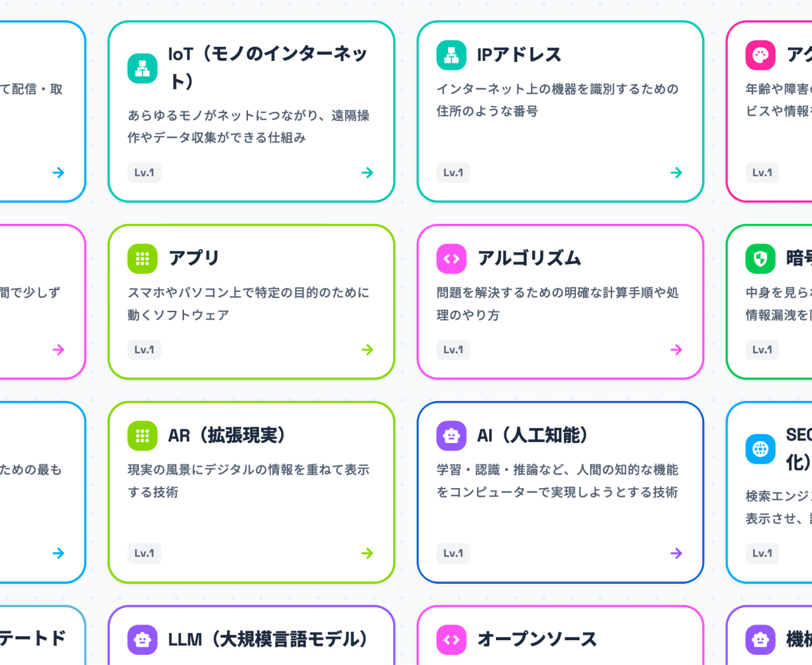Select the green grid icon on アプリ card
The image size is (812, 665).
pyautogui.click(x=142, y=258)
